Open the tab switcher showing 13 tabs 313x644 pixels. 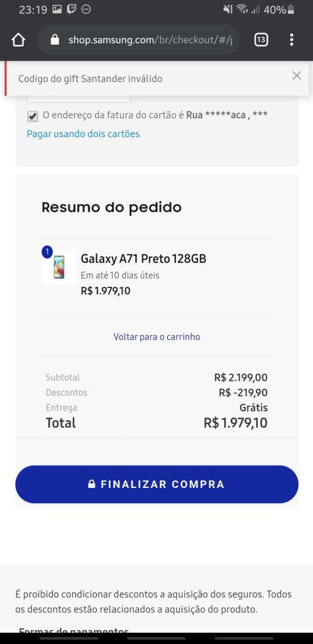point(261,40)
